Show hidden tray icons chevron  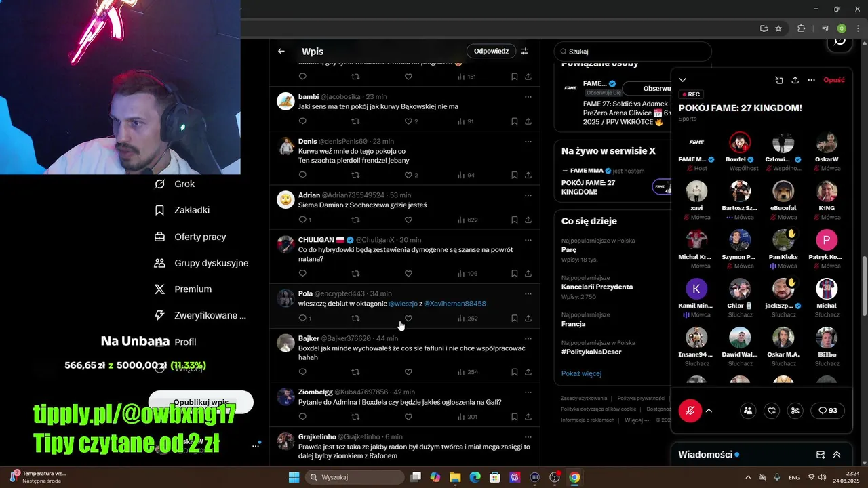(748, 477)
